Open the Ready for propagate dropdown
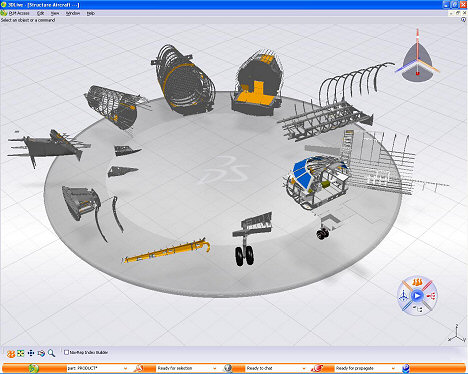 pyautogui.click(x=393, y=368)
